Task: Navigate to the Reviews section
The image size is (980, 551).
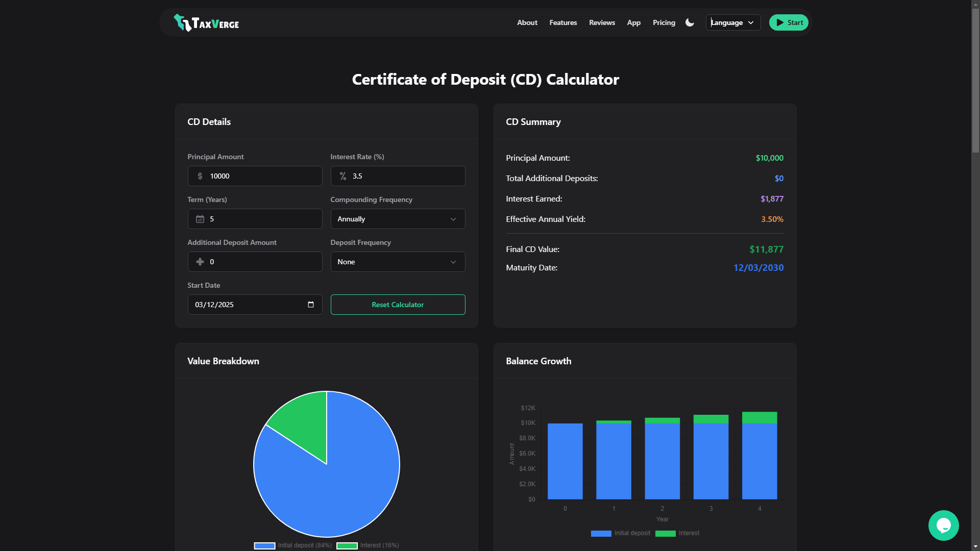Action: [x=602, y=22]
